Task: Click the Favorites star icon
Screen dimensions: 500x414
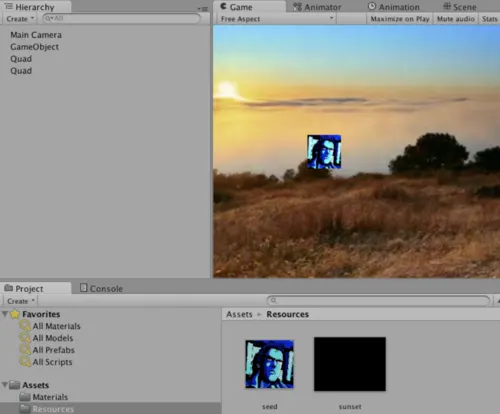Action: click(x=15, y=314)
